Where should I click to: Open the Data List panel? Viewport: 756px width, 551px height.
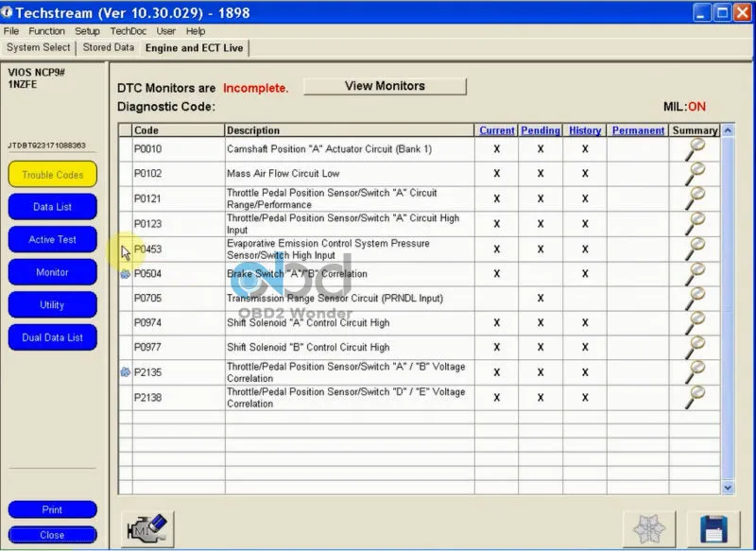[x=53, y=207]
